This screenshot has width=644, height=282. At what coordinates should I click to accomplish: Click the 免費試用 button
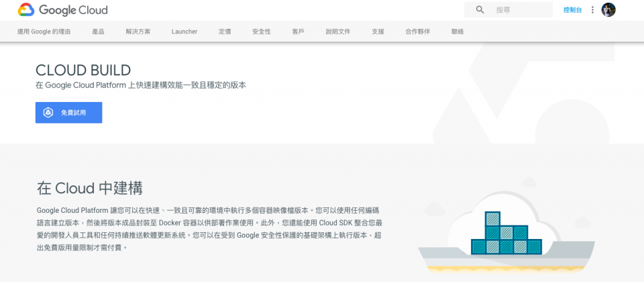(x=68, y=113)
